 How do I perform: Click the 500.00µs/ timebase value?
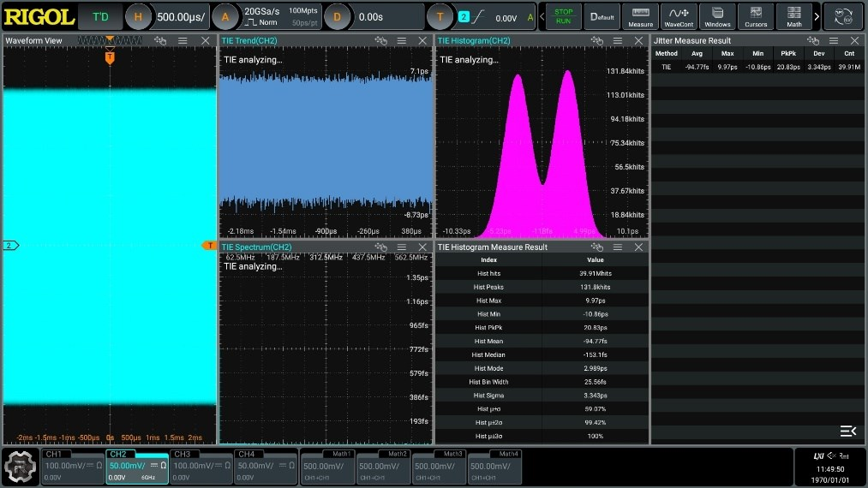tap(181, 17)
